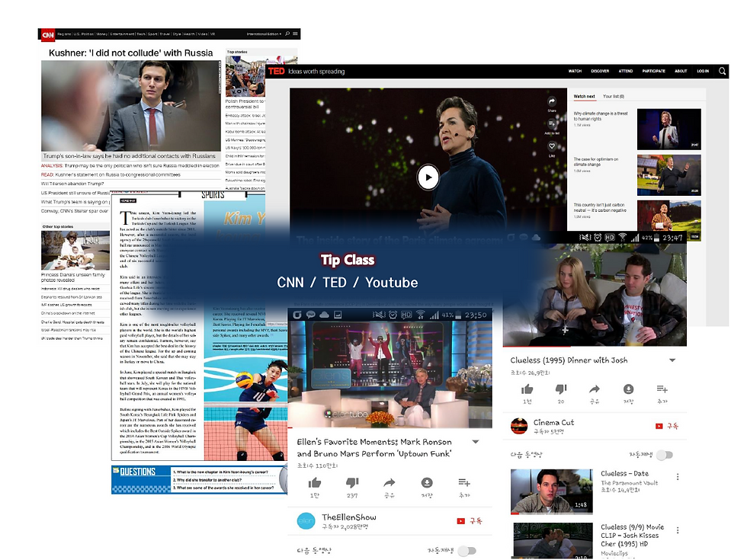Click the CNN logo in the header

[46, 34]
